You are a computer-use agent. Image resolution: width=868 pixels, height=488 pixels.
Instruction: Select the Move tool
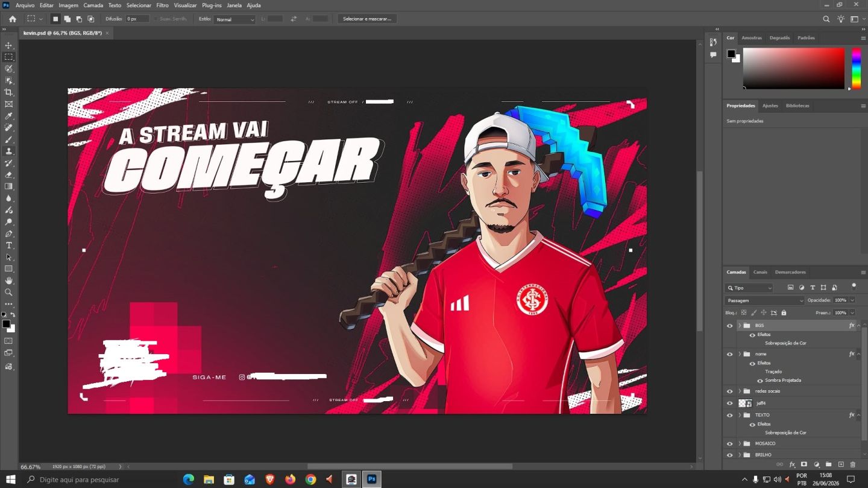(8, 45)
